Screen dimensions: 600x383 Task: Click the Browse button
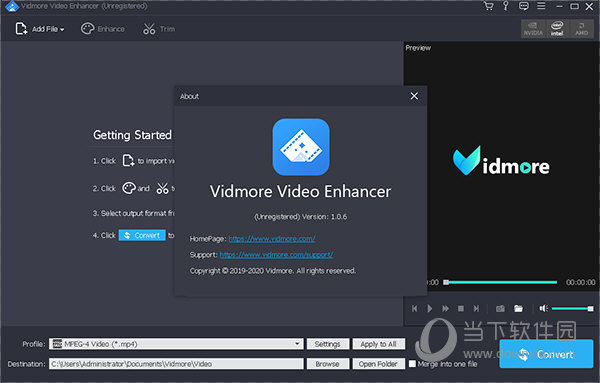(x=328, y=364)
